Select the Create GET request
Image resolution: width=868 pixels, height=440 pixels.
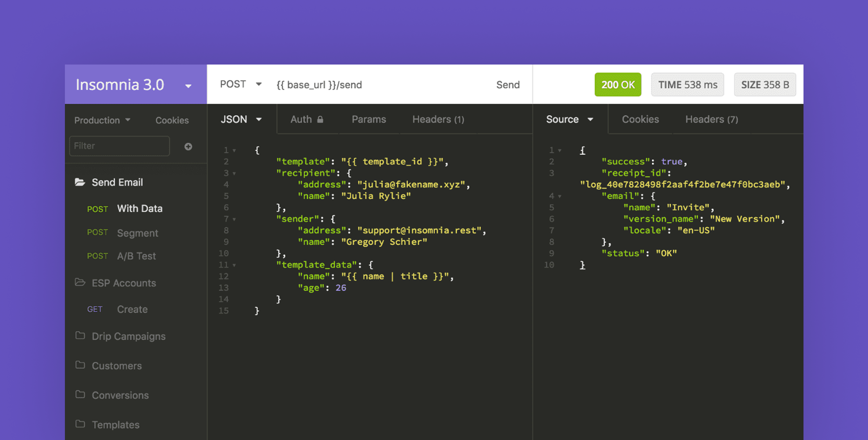pos(117,309)
